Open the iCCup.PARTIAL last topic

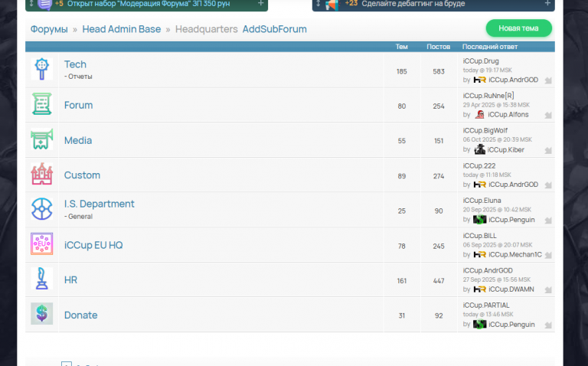[x=486, y=306]
